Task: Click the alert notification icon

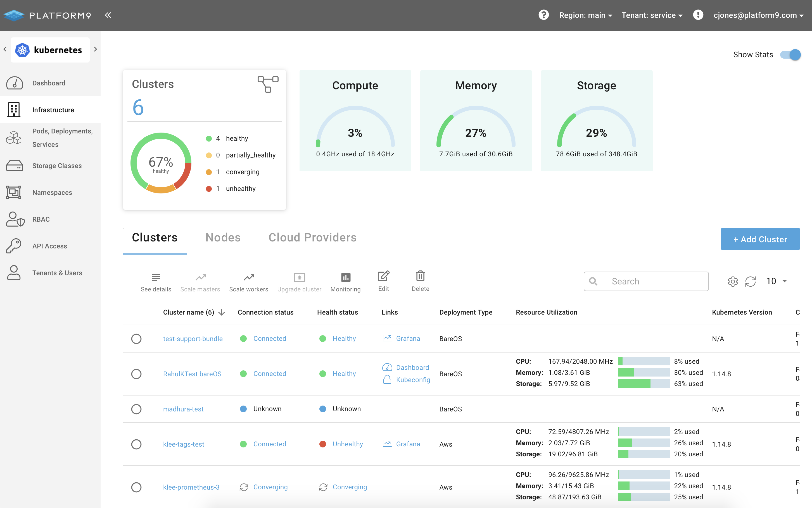Action: (x=698, y=15)
